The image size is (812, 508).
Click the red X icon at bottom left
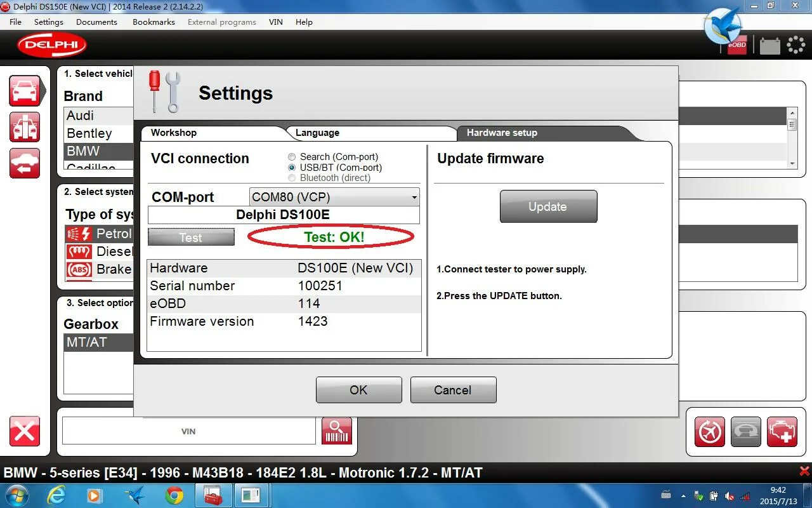pyautogui.click(x=25, y=432)
